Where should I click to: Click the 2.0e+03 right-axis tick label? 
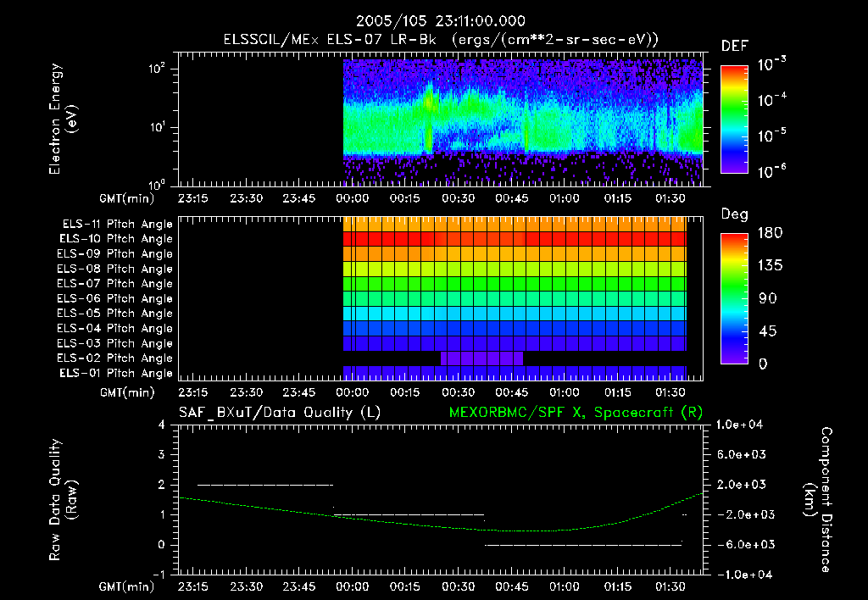(x=742, y=485)
